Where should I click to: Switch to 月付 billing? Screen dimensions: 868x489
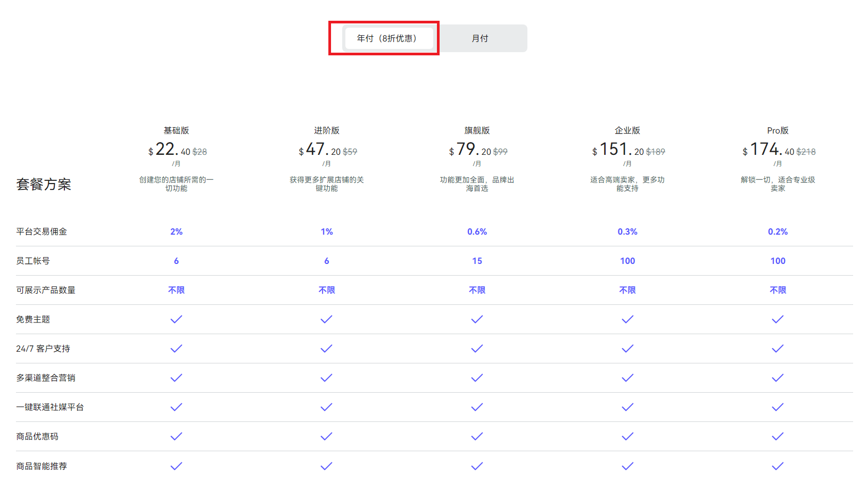point(480,38)
